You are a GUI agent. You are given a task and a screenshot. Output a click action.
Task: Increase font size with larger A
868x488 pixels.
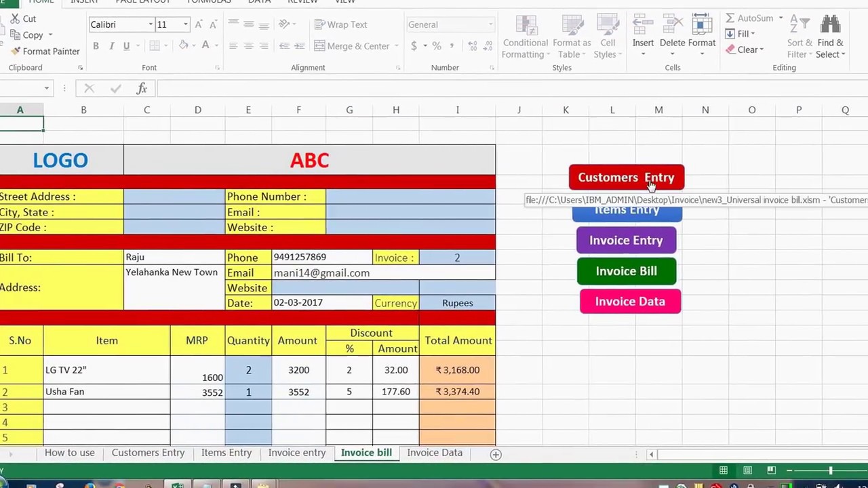tap(198, 24)
